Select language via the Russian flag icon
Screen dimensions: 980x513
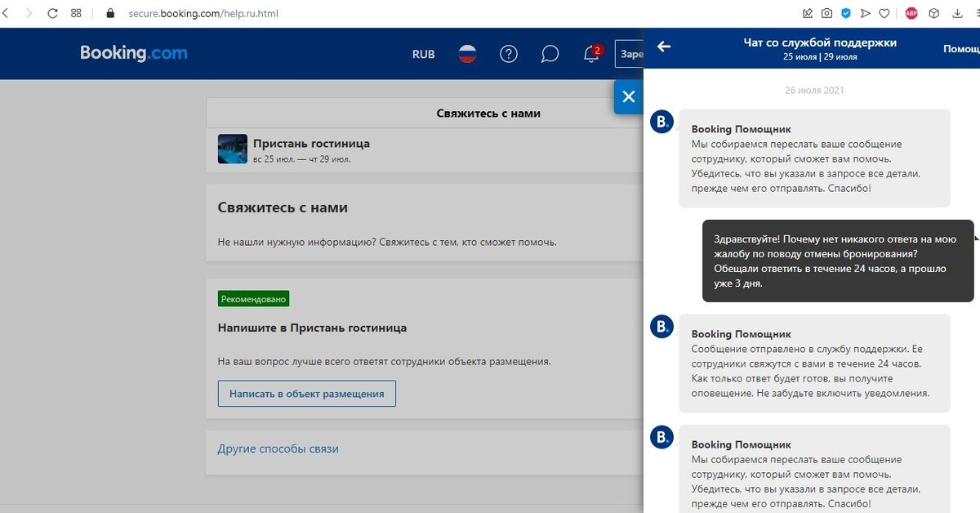click(467, 54)
